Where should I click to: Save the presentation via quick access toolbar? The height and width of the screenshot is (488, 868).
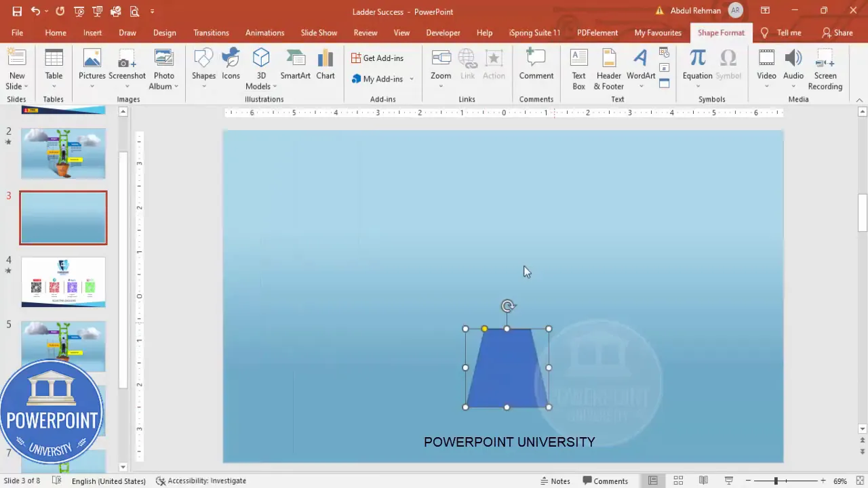[17, 12]
